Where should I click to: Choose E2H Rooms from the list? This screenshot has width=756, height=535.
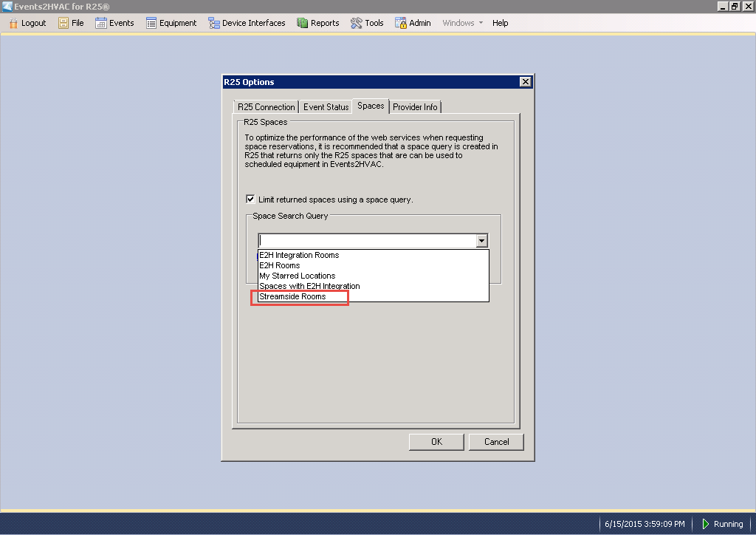[x=374, y=265]
